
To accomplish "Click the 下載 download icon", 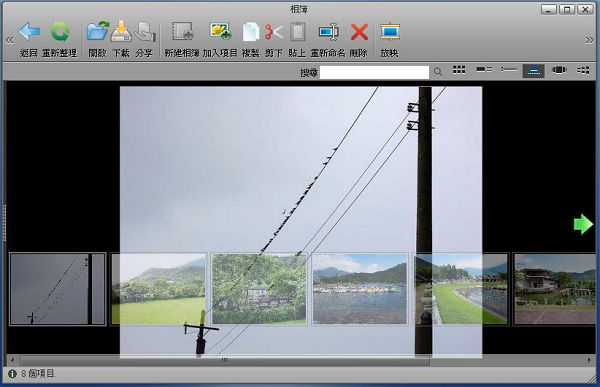I will tap(121, 31).
